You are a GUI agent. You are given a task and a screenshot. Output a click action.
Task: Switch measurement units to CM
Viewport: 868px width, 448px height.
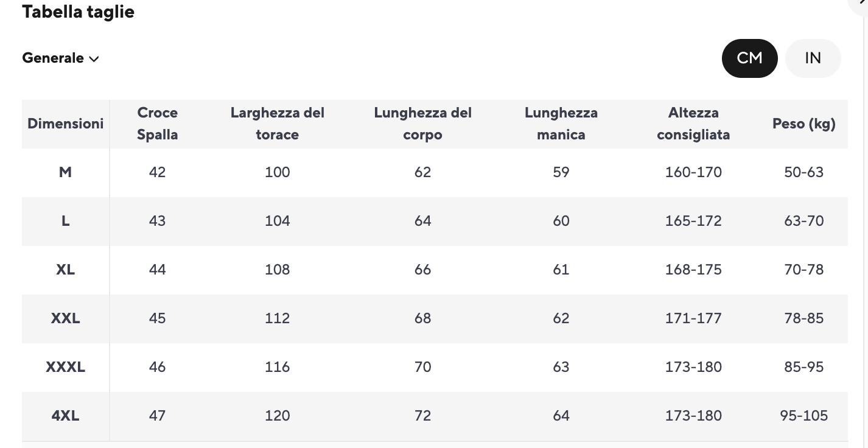tap(749, 58)
